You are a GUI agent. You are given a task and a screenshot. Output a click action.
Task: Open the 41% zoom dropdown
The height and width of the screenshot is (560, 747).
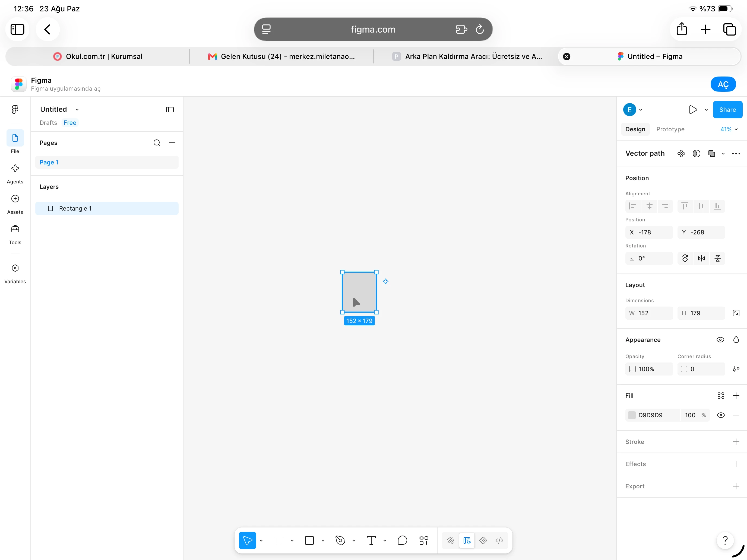coord(729,129)
